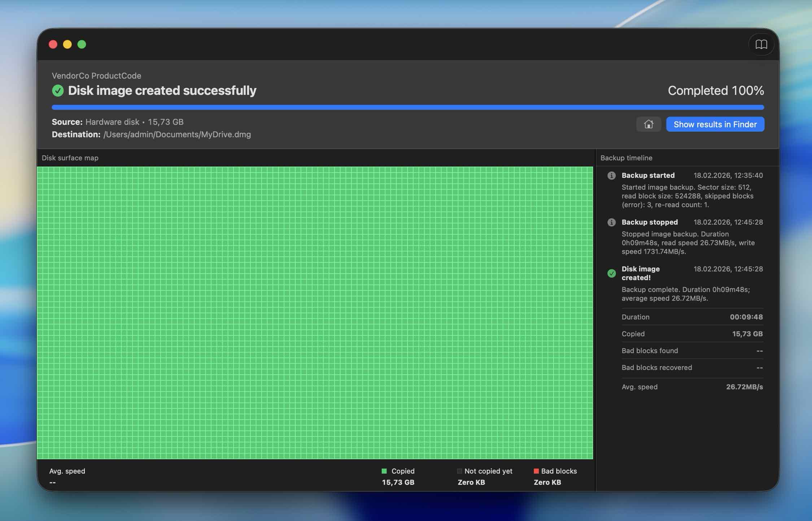Select the Bad blocks found row
Viewport: 812px width, 521px height.
click(692, 351)
